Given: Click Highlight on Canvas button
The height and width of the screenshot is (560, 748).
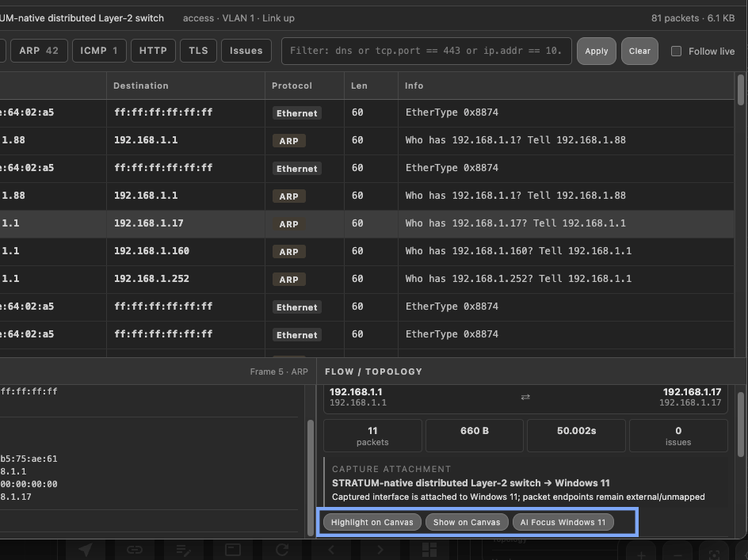Looking at the screenshot, I should [x=372, y=522].
